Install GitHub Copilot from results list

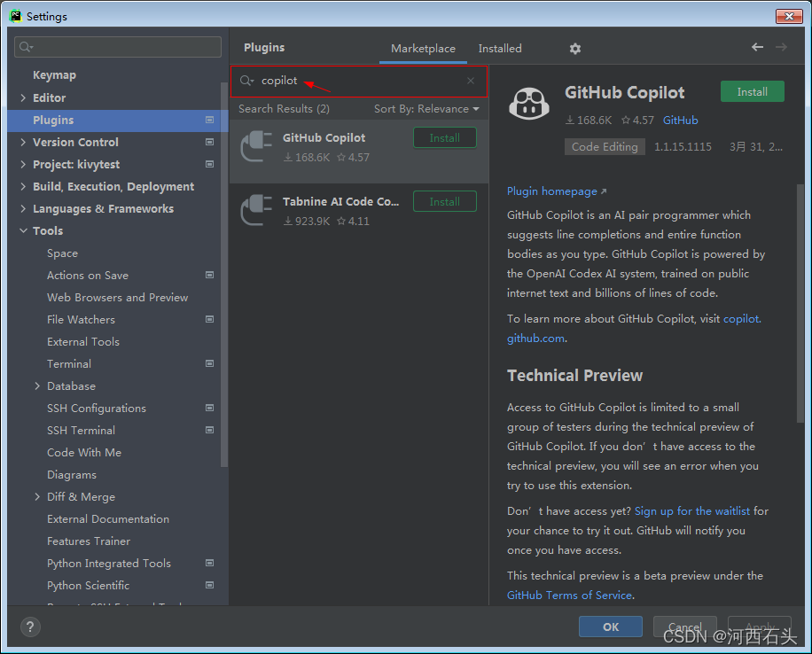445,138
